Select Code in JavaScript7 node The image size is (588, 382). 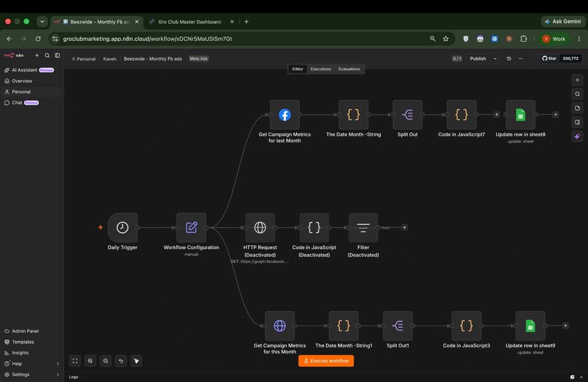[462, 115]
